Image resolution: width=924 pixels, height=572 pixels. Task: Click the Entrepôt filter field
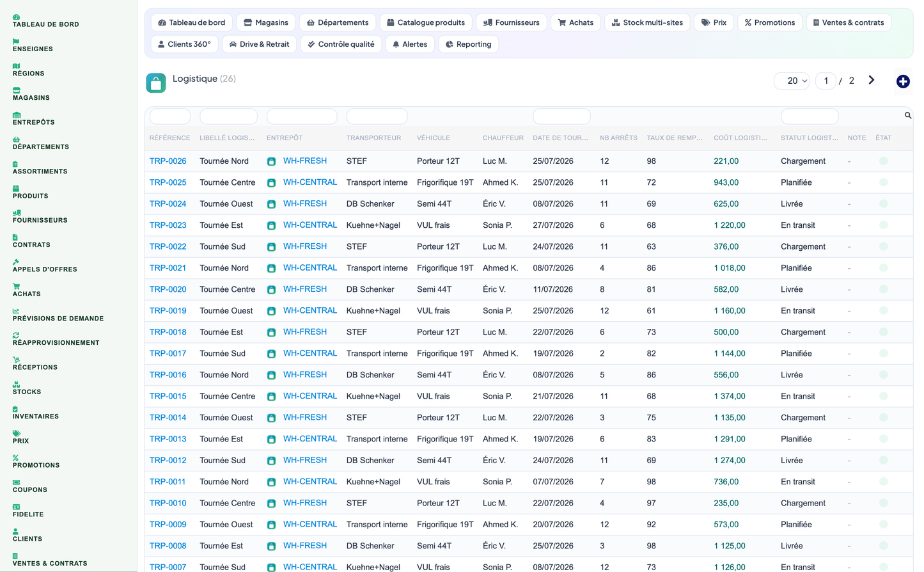[302, 116]
